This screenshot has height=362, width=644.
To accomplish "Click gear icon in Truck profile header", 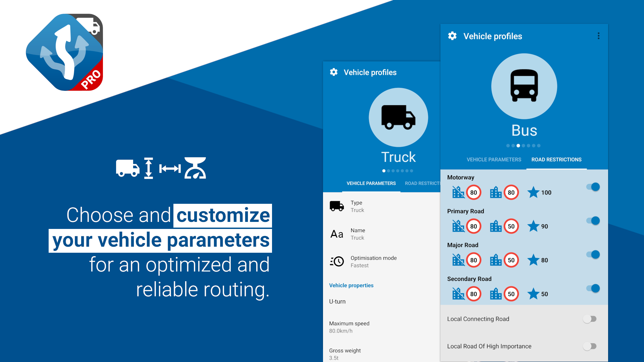I will pyautogui.click(x=334, y=72).
